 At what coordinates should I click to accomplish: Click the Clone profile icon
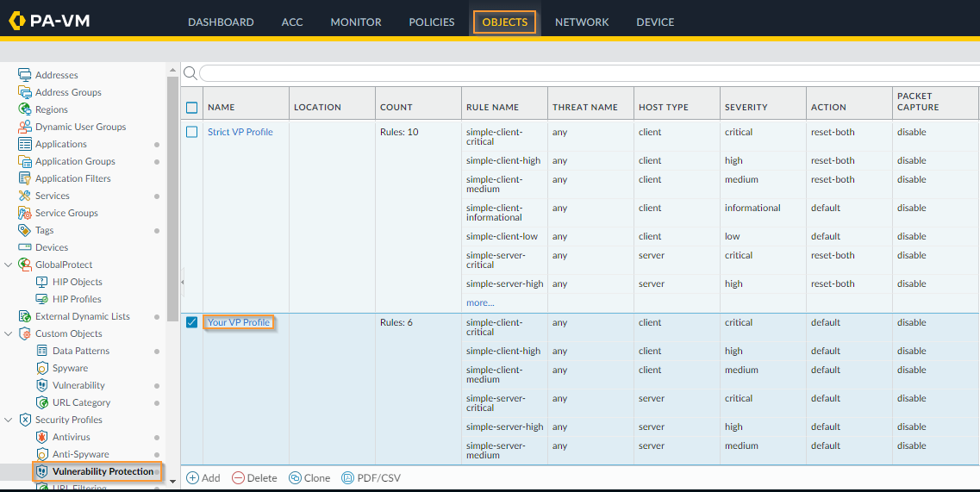[295, 478]
